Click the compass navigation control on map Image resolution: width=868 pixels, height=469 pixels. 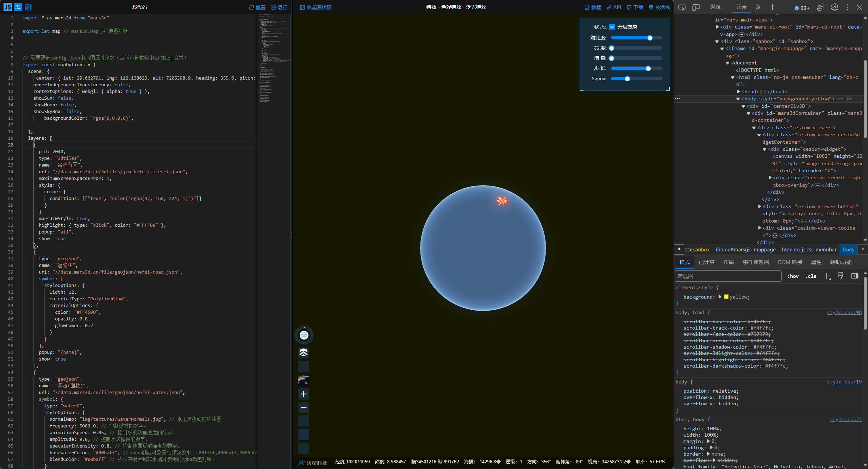click(304, 335)
